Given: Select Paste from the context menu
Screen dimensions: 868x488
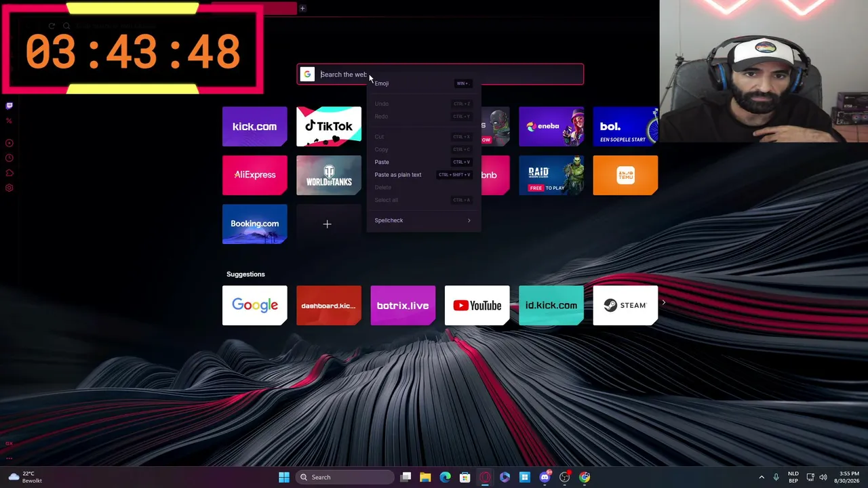Looking at the screenshot, I should (x=422, y=162).
